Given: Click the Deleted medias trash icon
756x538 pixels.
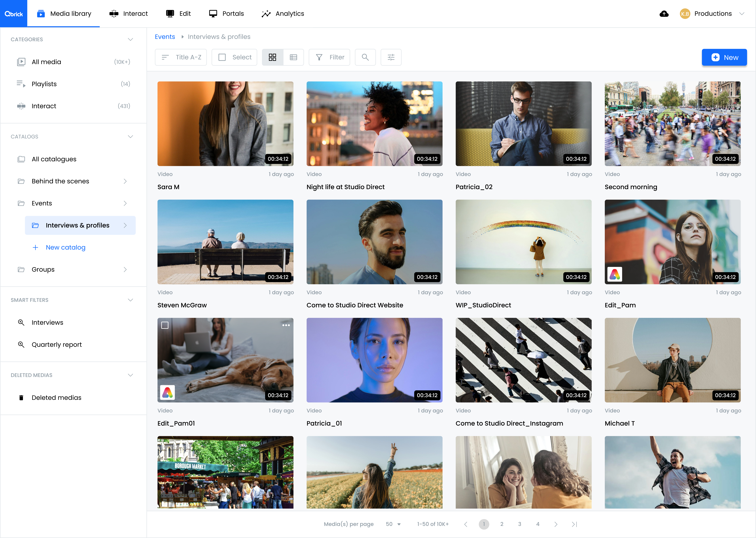Looking at the screenshot, I should coord(21,398).
